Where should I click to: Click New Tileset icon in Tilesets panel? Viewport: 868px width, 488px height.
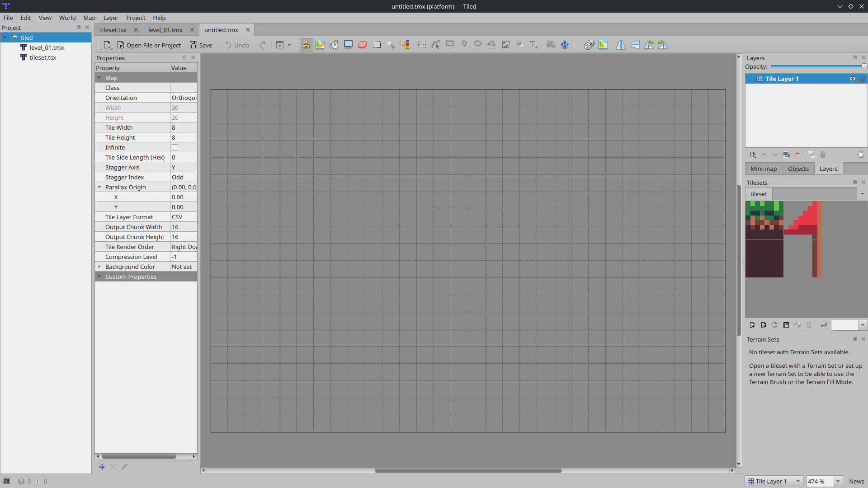[752, 325]
